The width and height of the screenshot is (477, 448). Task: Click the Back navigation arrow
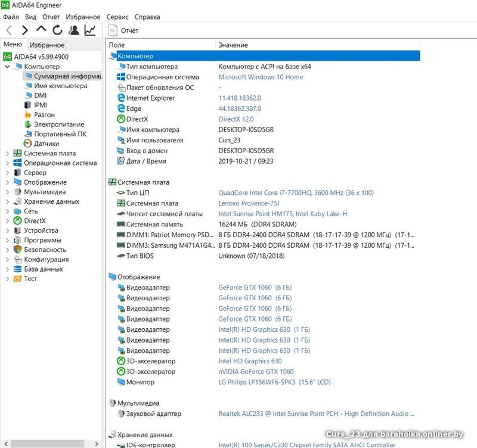pos(9,30)
